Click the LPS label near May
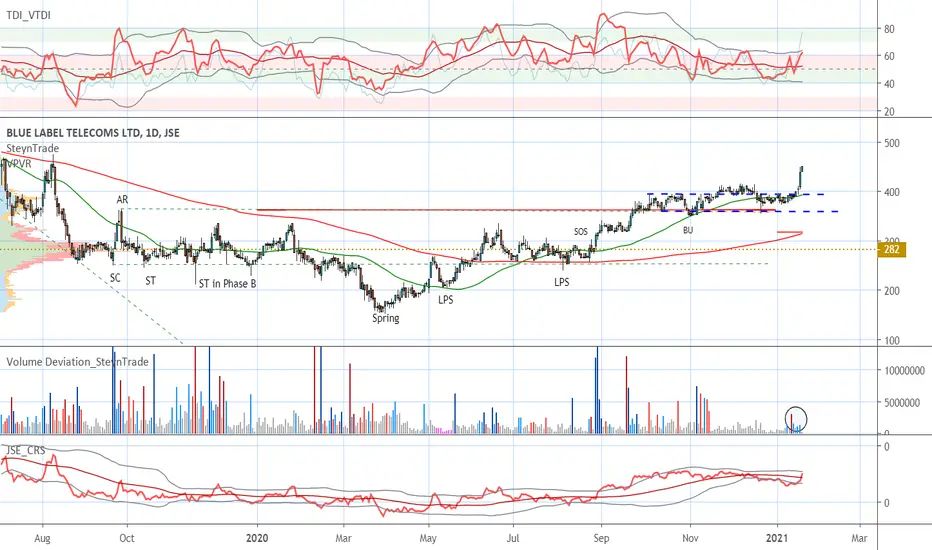Viewport: 932px width, 550px height. [446, 300]
